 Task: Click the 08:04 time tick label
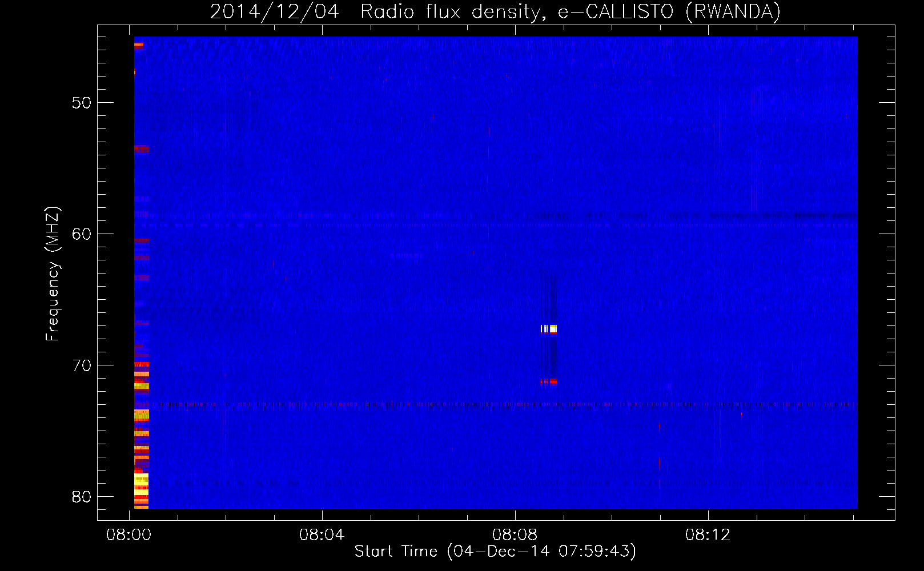click(322, 535)
